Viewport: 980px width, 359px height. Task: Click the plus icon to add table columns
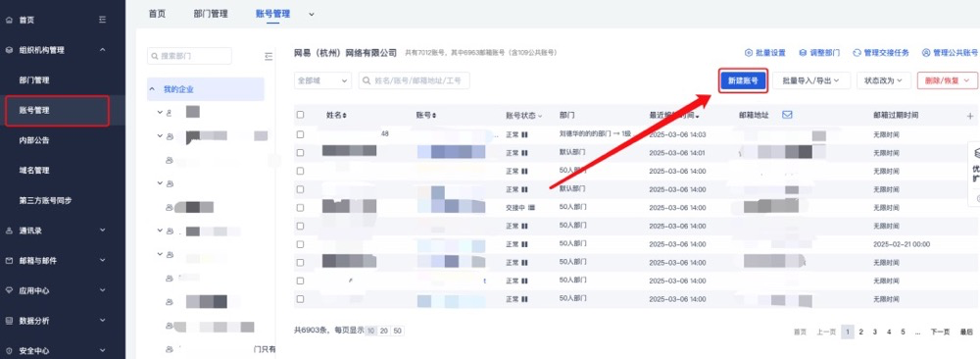pyautogui.click(x=970, y=116)
